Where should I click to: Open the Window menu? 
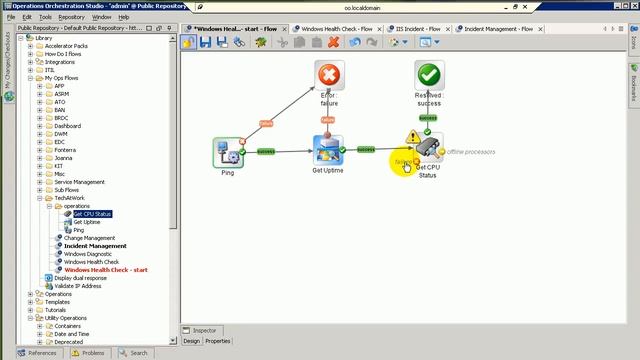click(101, 17)
